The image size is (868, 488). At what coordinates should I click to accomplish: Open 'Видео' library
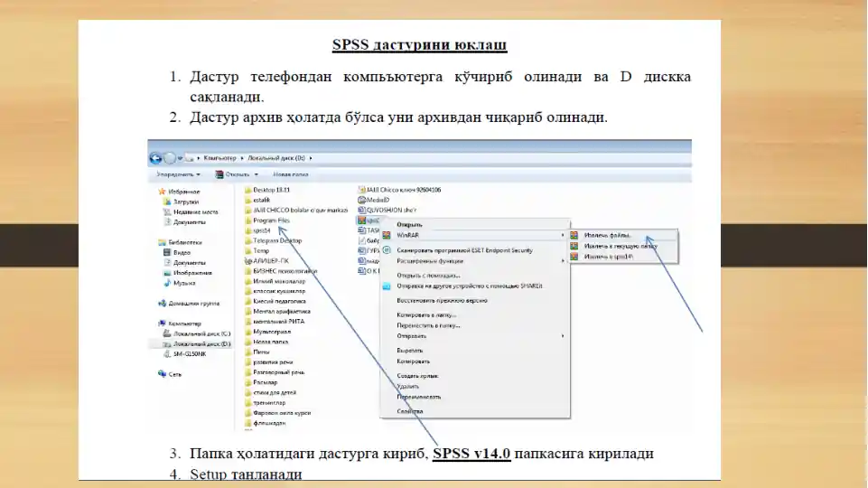pos(182,253)
